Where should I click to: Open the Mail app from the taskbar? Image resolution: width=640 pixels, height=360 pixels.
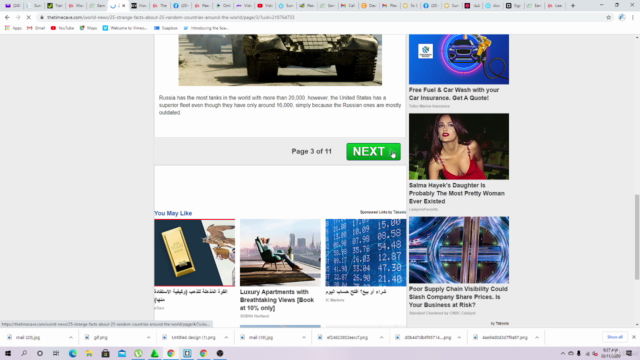[x=122, y=353]
